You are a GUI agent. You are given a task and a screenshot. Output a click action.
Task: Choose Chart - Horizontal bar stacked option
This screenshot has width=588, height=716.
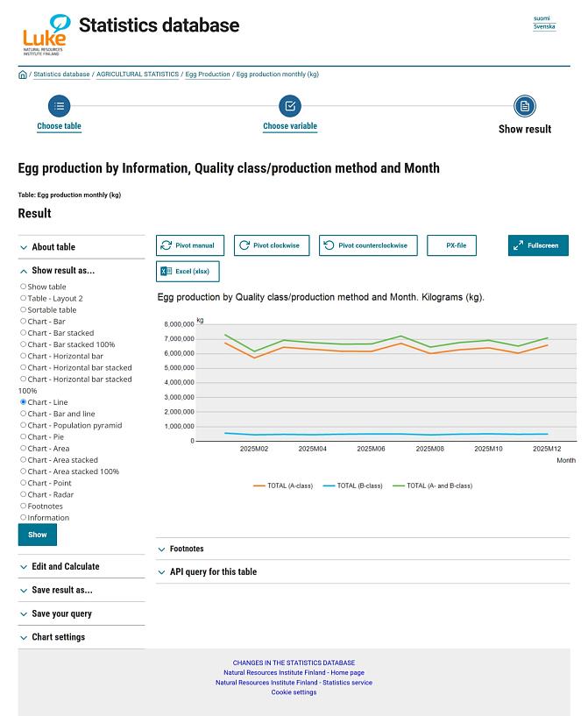point(23,367)
